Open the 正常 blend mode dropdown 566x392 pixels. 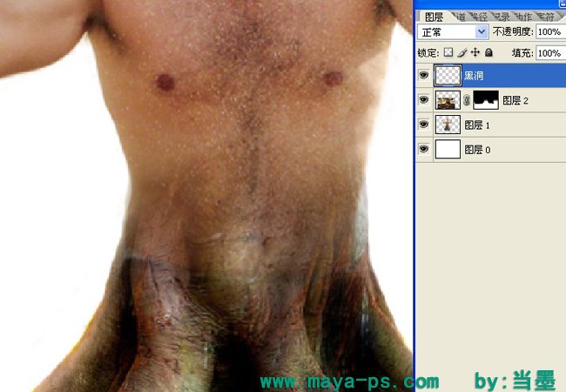453,32
